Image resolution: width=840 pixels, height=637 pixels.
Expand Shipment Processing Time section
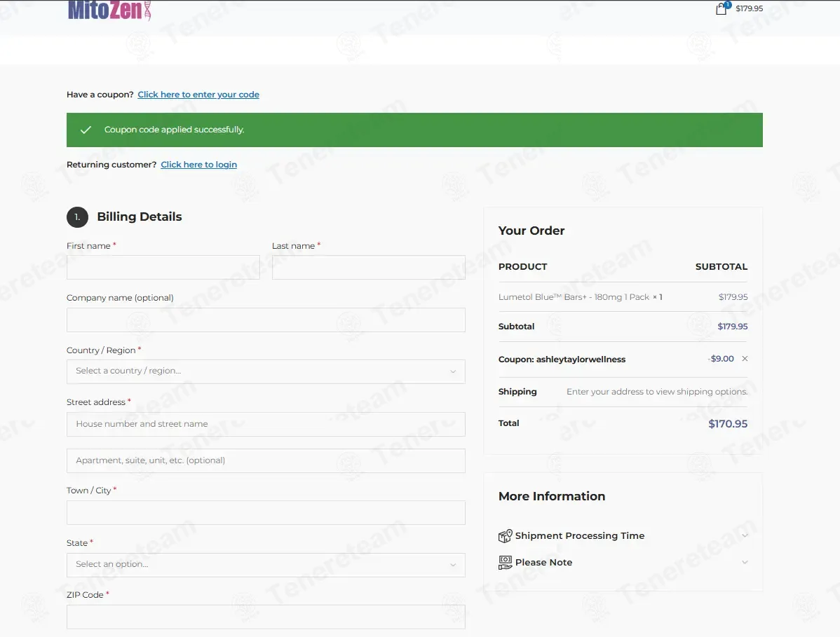pyautogui.click(x=623, y=536)
